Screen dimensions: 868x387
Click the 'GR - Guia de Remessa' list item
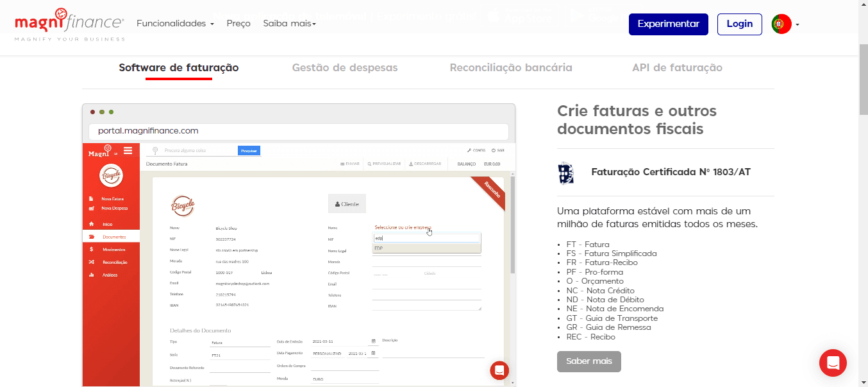pos(608,327)
